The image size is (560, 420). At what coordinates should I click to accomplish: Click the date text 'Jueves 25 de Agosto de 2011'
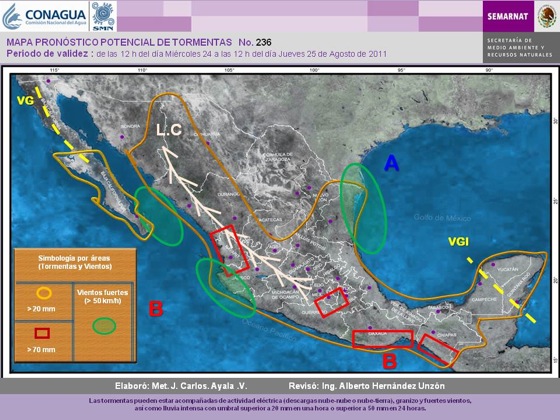(332, 54)
